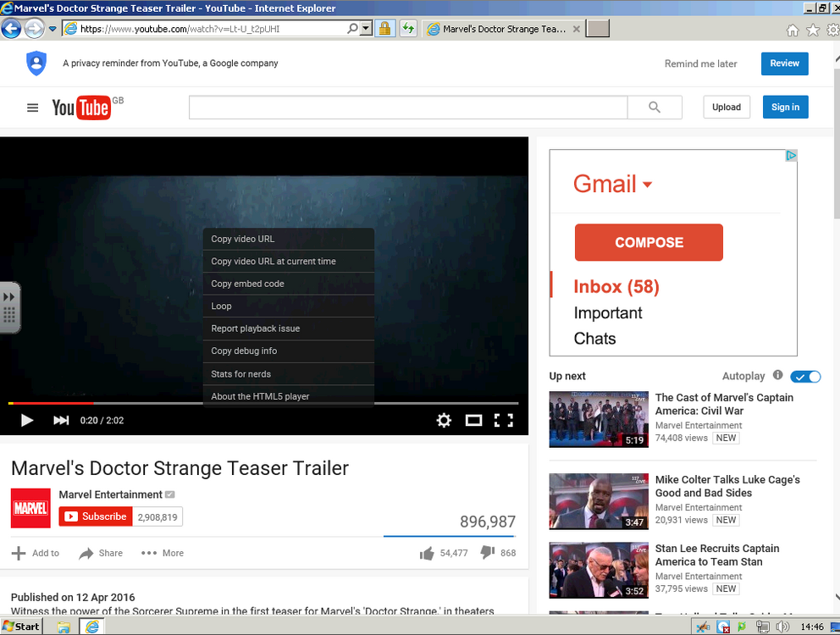Click the YouTube logo
Screen dimensions: 840x635
click(82, 108)
